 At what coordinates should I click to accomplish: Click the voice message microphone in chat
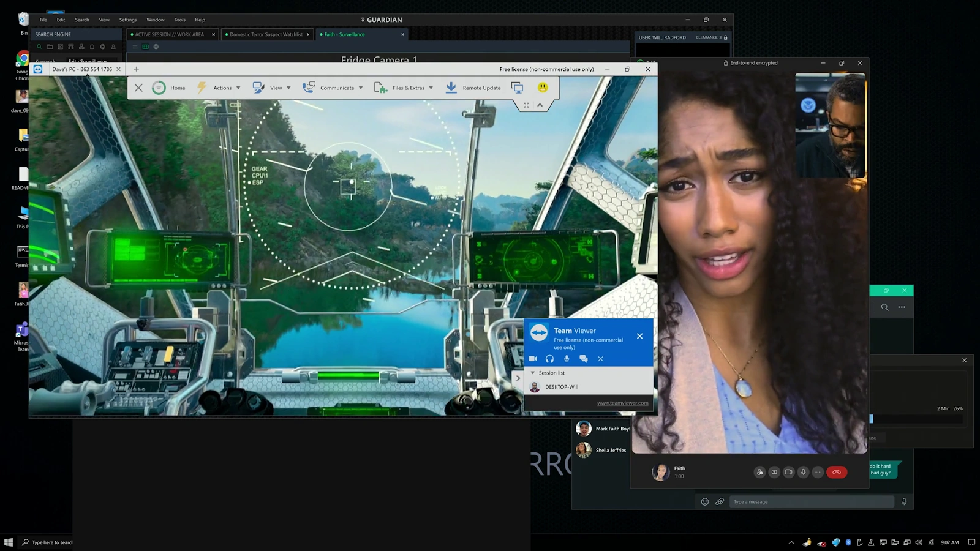pyautogui.click(x=904, y=501)
